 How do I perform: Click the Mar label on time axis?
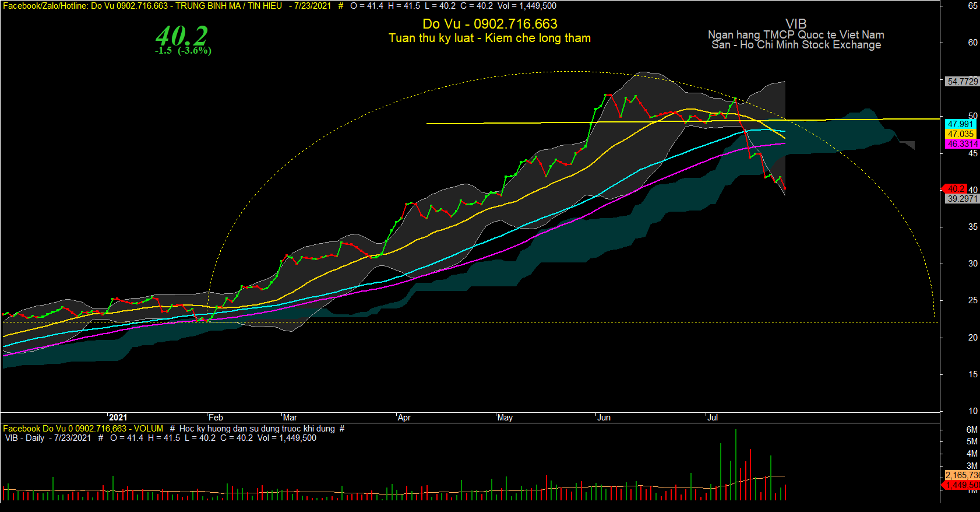[x=290, y=418]
